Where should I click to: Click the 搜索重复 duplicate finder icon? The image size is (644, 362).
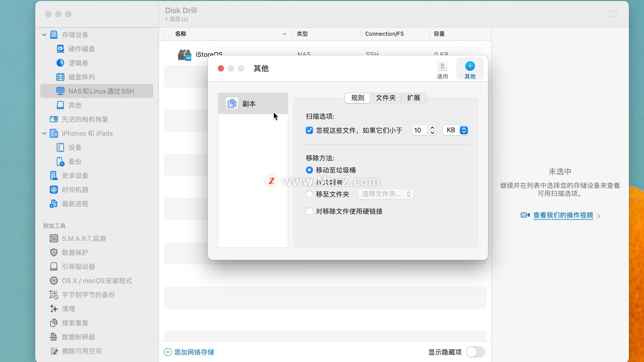point(54,323)
